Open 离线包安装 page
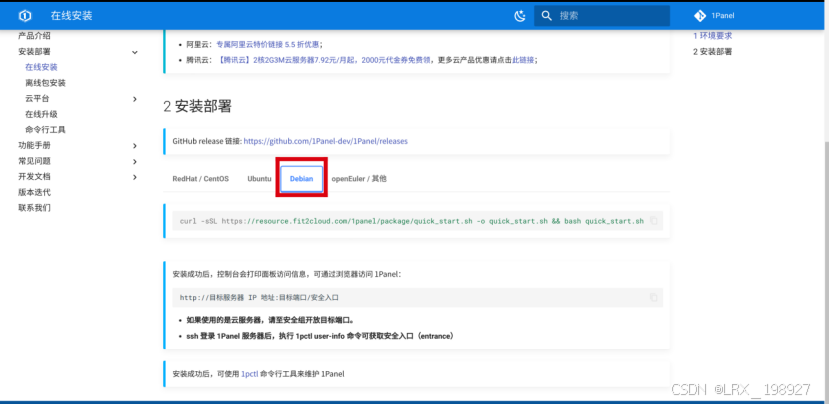Viewport: 830px width, 405px height. tap(46, 83)
